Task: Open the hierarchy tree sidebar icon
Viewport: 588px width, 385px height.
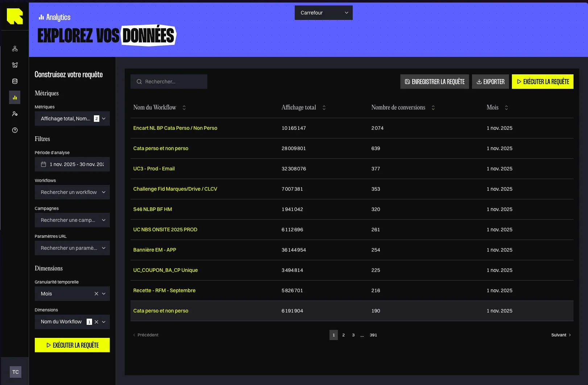Action: click(x=15, y=49)
